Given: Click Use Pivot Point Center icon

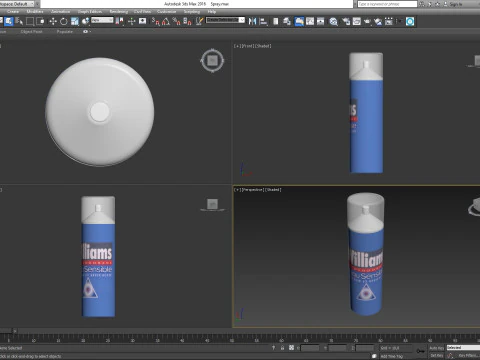Looking at the screenshot, I should click(x=119, y=21).
